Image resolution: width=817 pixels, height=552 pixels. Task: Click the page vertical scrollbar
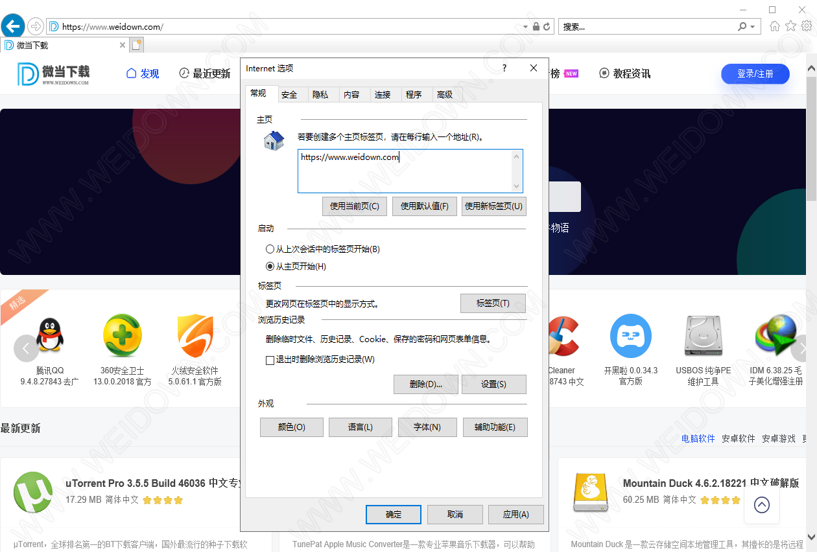[x=811, y=302]
